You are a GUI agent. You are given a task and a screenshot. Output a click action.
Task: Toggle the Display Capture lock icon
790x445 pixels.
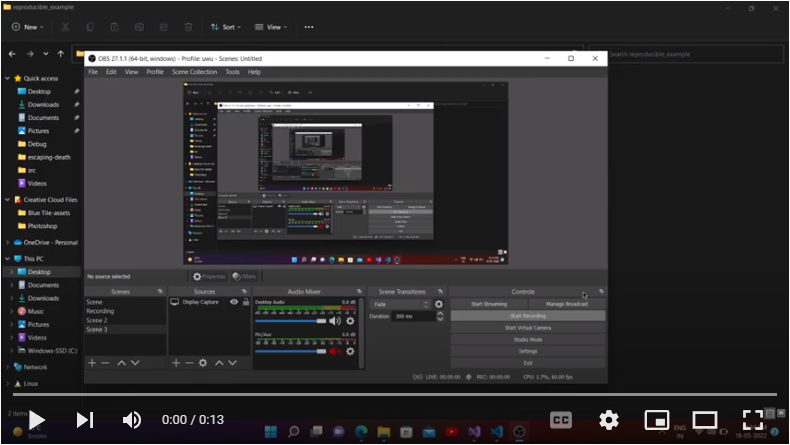(246, 302)
